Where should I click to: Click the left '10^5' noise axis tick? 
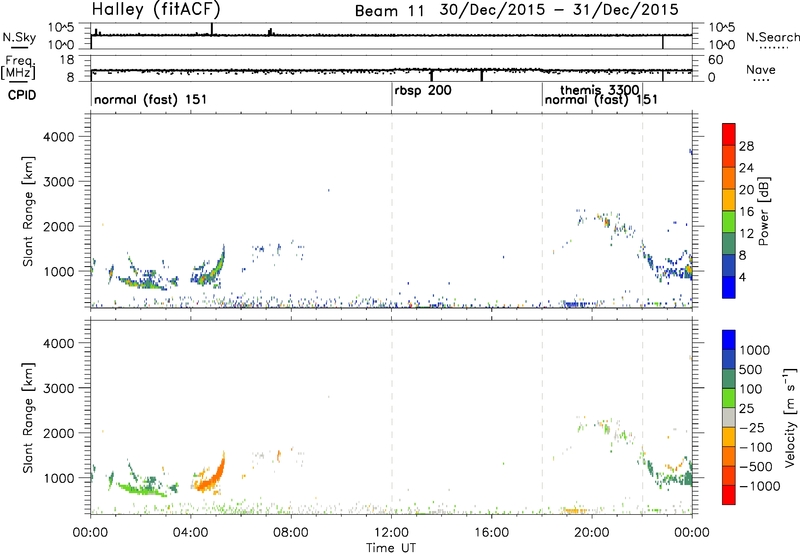pos(61,28)
